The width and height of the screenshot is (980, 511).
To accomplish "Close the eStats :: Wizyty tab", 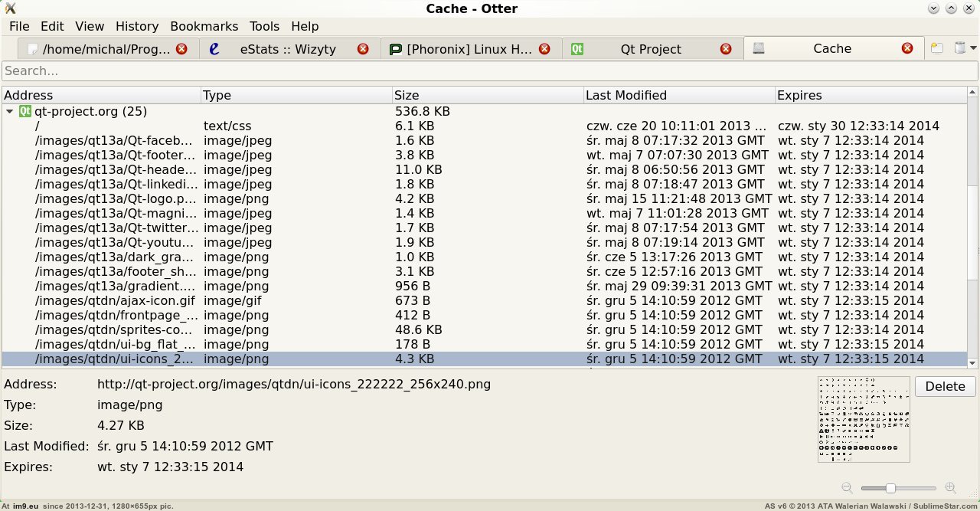I will point(363,49).
